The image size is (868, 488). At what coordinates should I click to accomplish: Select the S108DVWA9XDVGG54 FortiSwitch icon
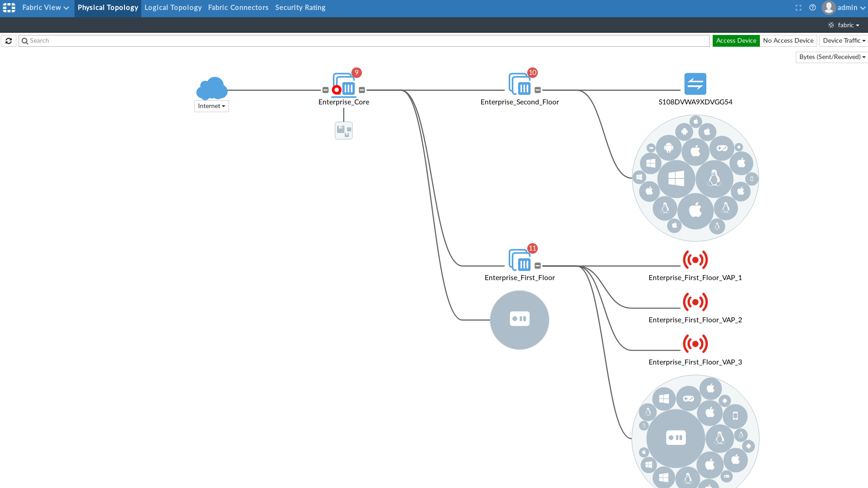tap(695, 84)
